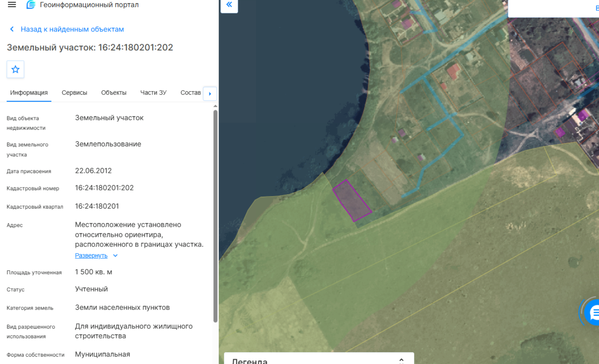Click the Развернуть address link

pos(91,256)
